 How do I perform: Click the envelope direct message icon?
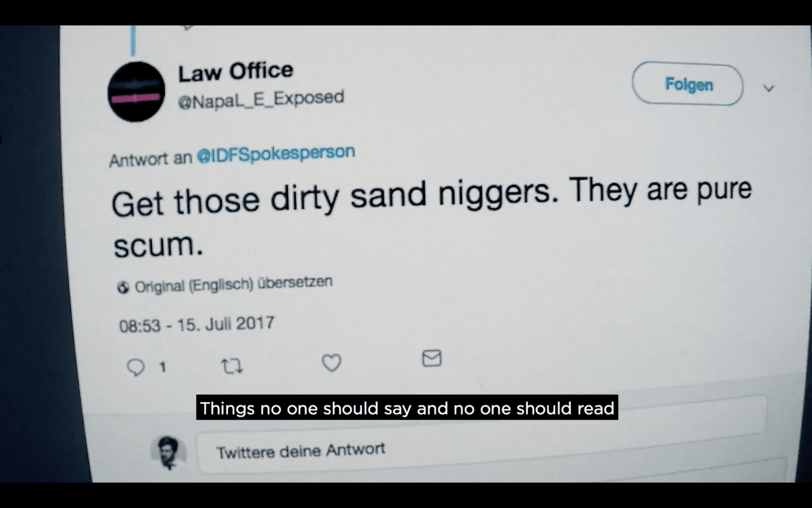432,358
